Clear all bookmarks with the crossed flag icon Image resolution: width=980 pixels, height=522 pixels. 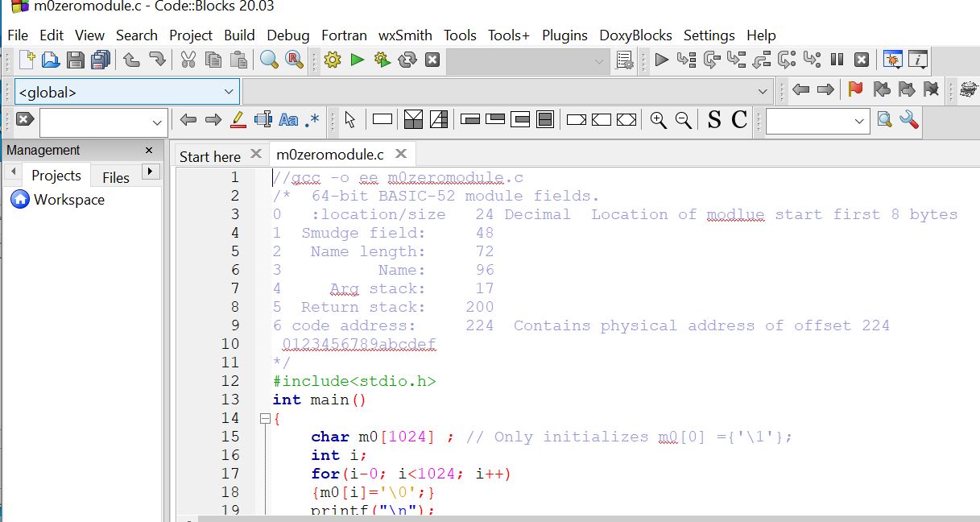932,89
